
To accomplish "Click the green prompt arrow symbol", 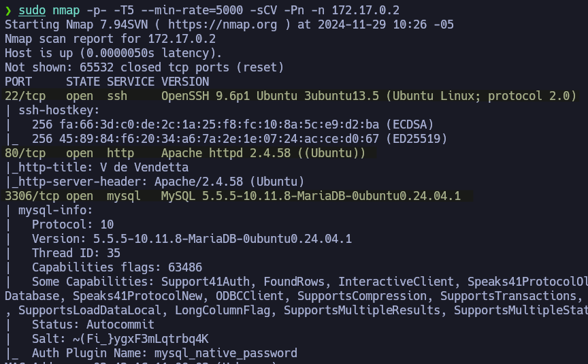I will point(8,10).
